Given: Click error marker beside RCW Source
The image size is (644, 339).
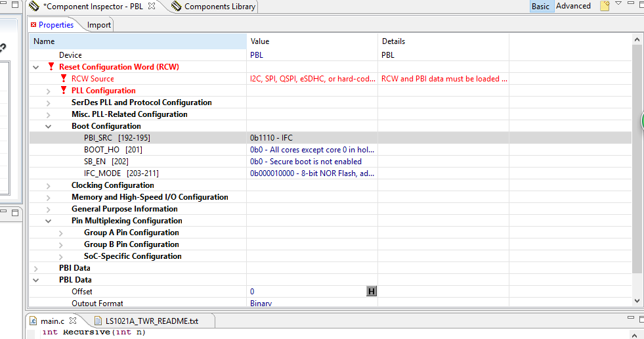Looking at the screenshot, I should tap(63, 78).
